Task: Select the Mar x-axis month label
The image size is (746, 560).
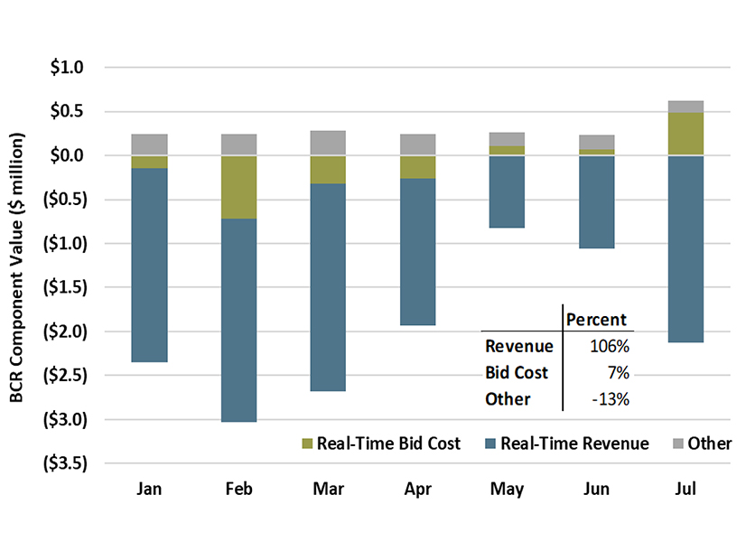Action: coord(327,490)
